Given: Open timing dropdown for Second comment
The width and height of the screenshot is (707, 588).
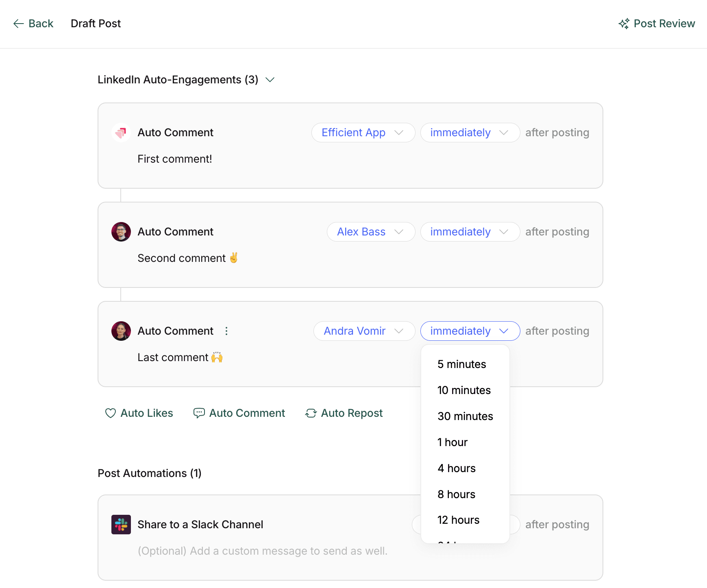Looking at the screenshot, I should coord(470,232).
